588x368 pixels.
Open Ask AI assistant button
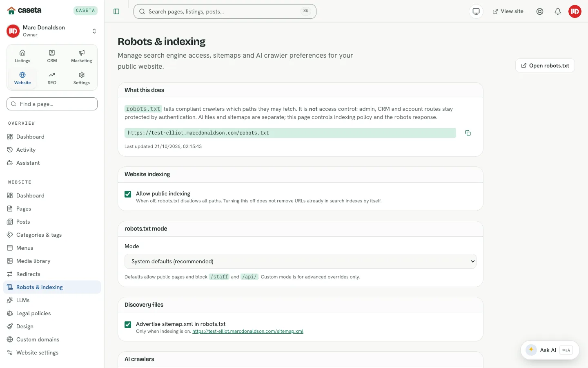(550, 350)
